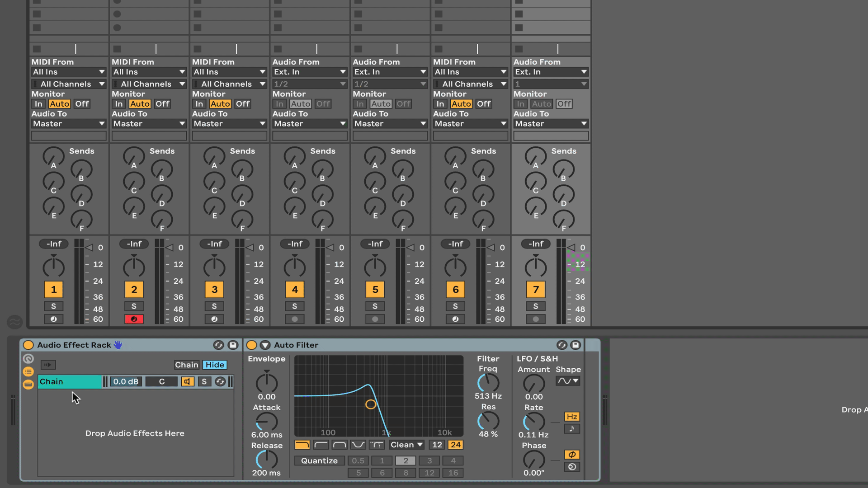
Task: Click the filter Freq knob
Action: (488, 383)
